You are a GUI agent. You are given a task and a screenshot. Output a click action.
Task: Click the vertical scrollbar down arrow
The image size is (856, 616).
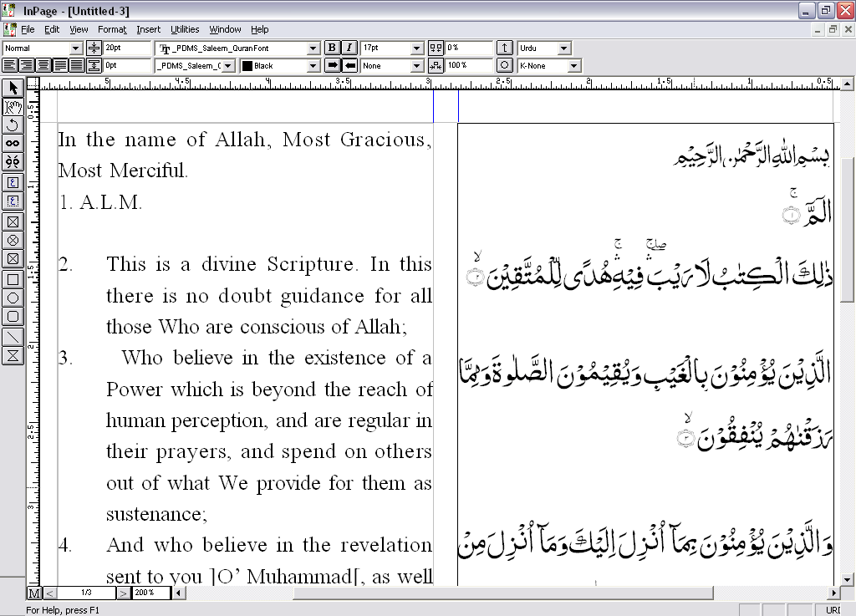[x=848, y=580]
